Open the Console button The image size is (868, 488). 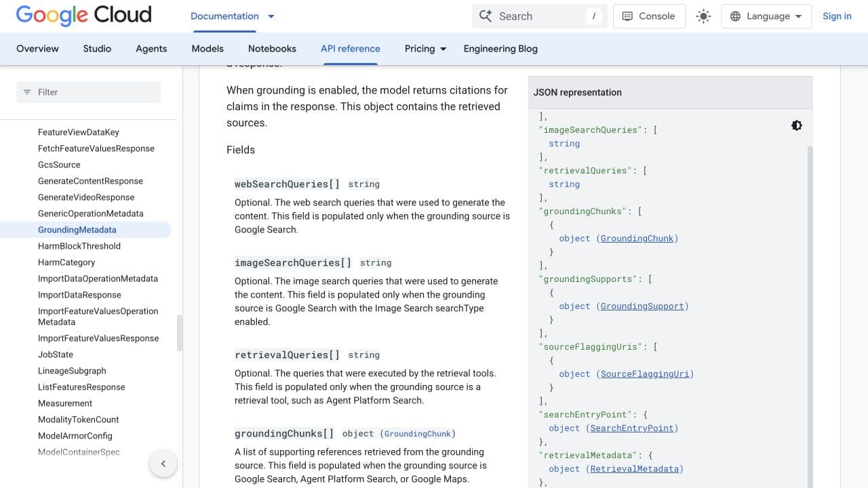[x=649, y=16]
